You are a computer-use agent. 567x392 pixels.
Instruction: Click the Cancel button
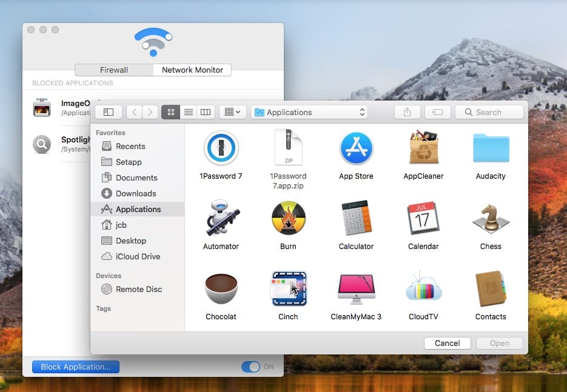(x=448, y=343)
